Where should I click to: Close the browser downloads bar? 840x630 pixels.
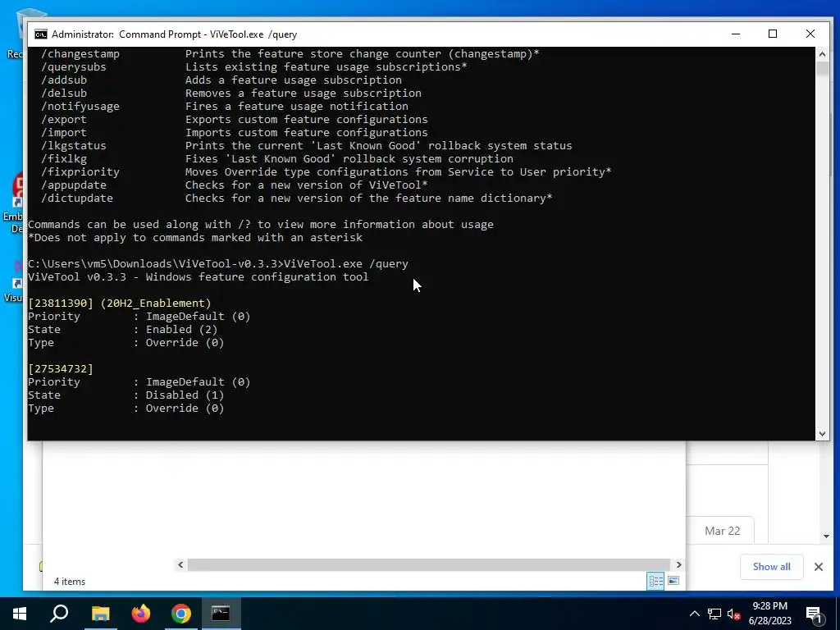819,567
